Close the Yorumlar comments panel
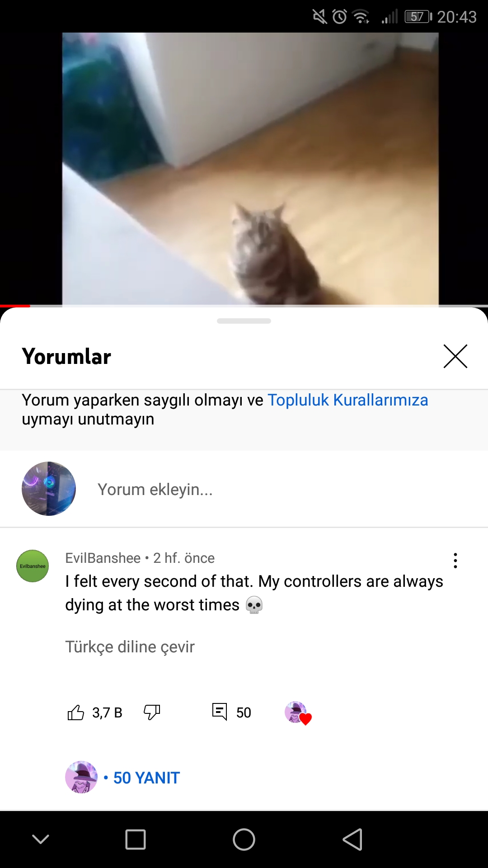The width and height of the screenshot is (488, 868). [x=455, y=356]
